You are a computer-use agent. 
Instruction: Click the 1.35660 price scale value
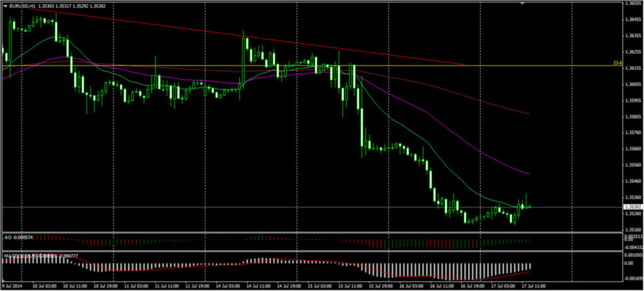click(633, 149)
